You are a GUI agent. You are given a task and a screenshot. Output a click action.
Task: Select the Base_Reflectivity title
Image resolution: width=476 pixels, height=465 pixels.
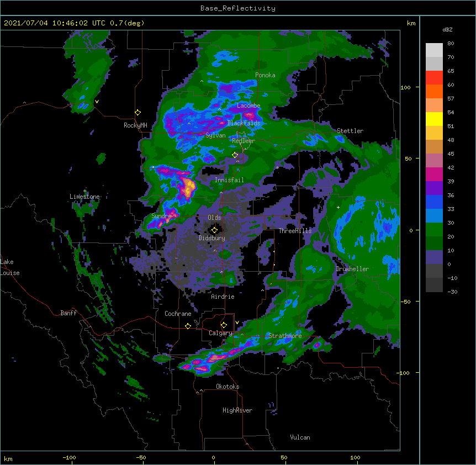[x=238, y=8]
